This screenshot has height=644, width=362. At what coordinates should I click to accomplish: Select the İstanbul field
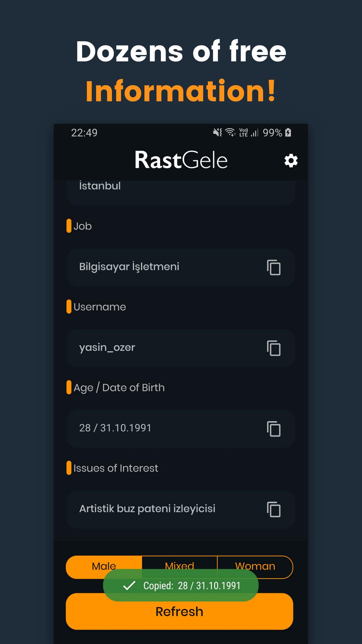coord(181,193)
